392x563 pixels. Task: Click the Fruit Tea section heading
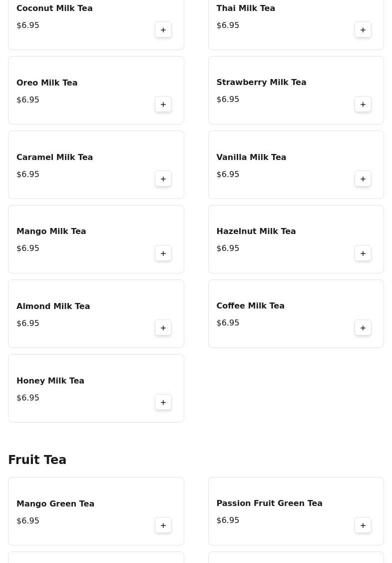pos(37,459)
